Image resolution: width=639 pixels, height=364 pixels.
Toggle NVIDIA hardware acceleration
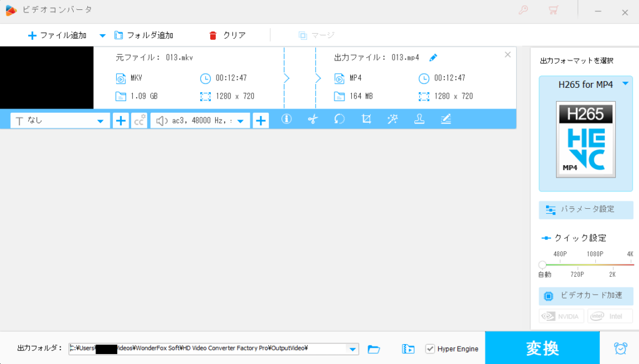[x=562, y=316]
